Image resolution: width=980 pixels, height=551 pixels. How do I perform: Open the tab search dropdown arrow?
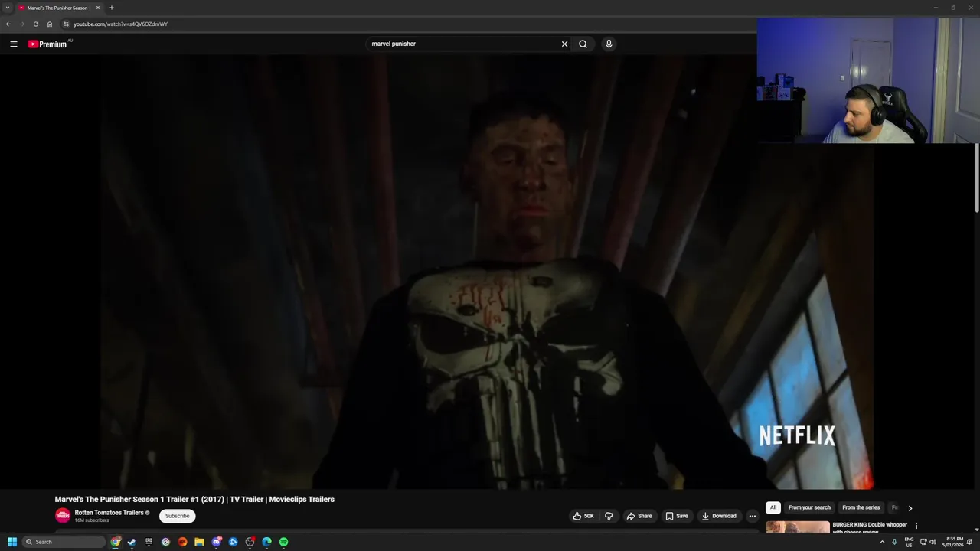click(8, 8)
